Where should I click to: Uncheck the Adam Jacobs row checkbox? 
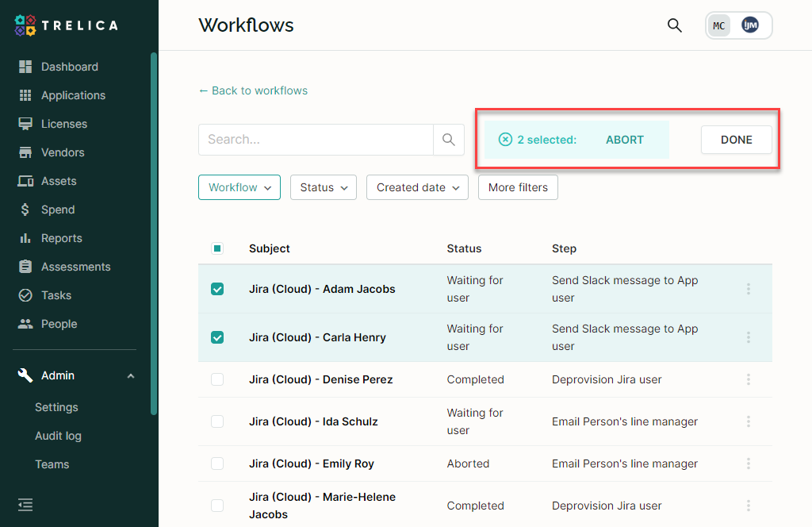point(217,289)
